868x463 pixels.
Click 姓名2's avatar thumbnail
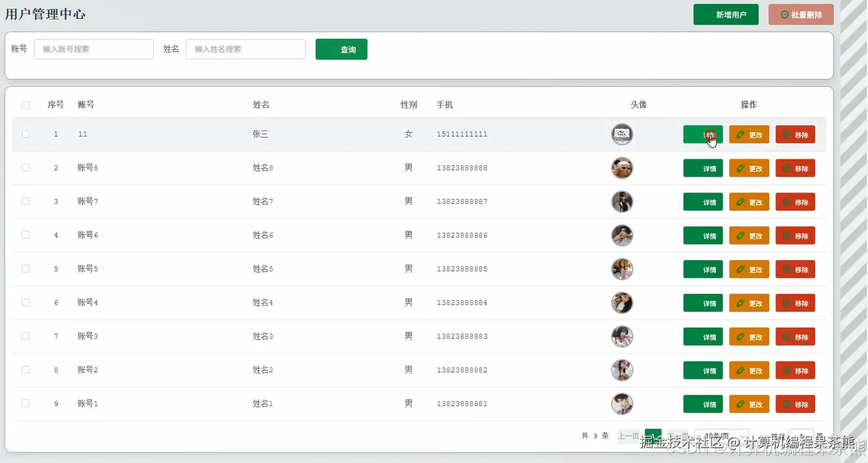[622, 370]
